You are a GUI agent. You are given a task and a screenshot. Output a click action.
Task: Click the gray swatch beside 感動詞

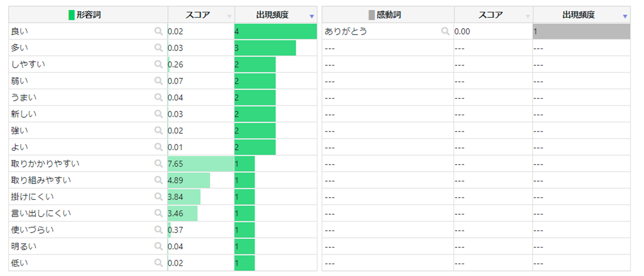(x=371, y=15)
